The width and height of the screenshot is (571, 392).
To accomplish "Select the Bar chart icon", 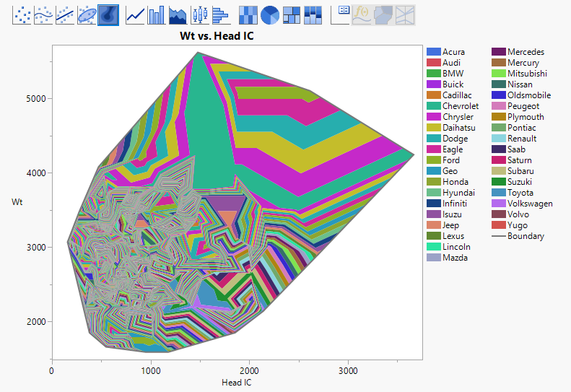I will tap(157, 14).
